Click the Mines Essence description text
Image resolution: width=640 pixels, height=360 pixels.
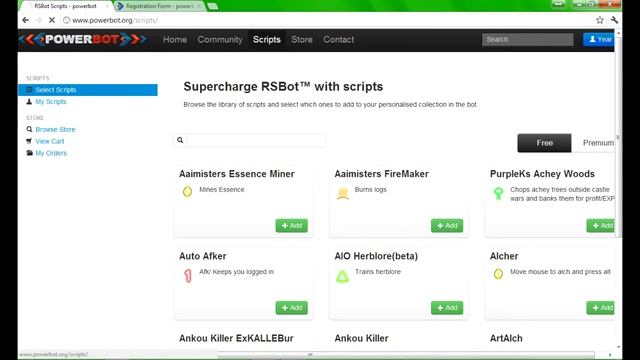(222, 189)
